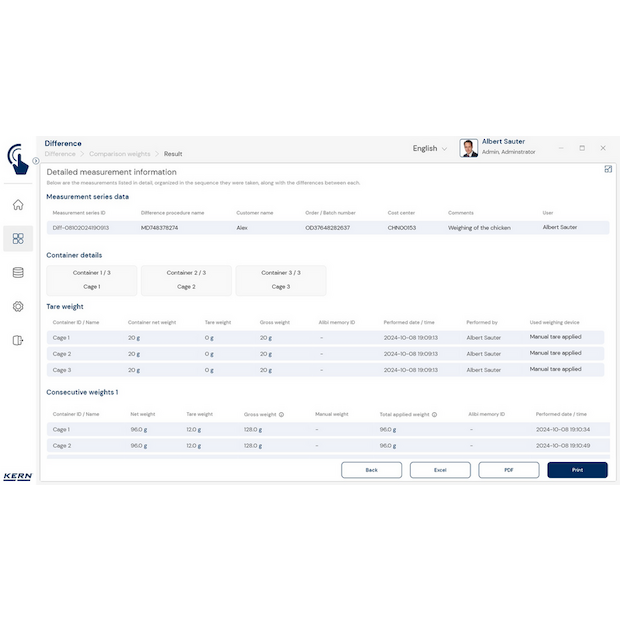The height and width of the screenshot is (620, 620).
Task: Navigate to Comparison weights breadcrumb
Action: 120,154
